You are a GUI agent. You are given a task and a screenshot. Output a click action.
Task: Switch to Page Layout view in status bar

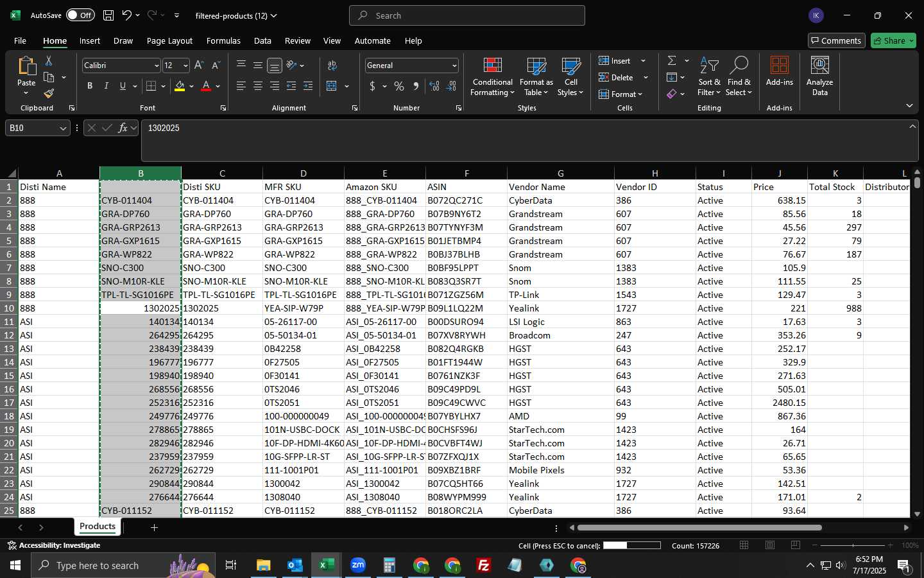pos(770,545)
